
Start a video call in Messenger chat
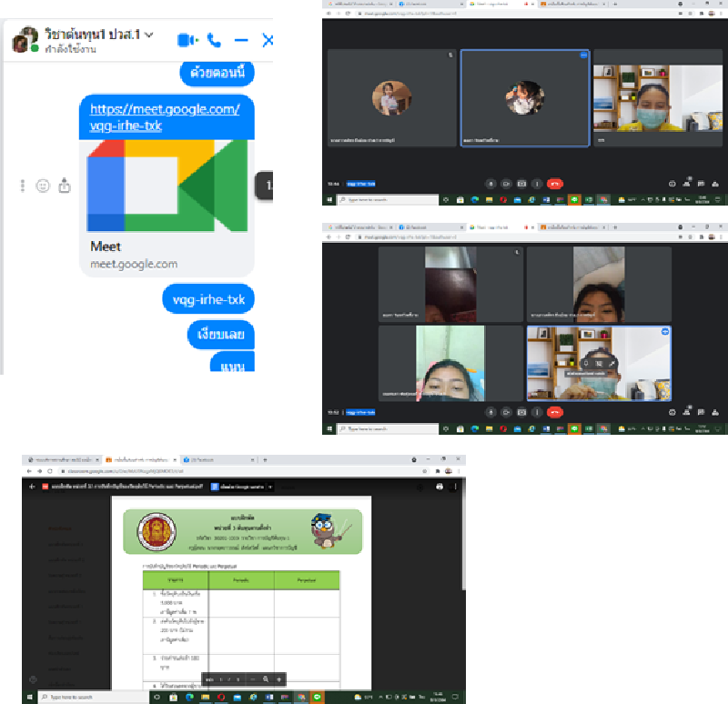pyautogui.click(x=187, y=40)
